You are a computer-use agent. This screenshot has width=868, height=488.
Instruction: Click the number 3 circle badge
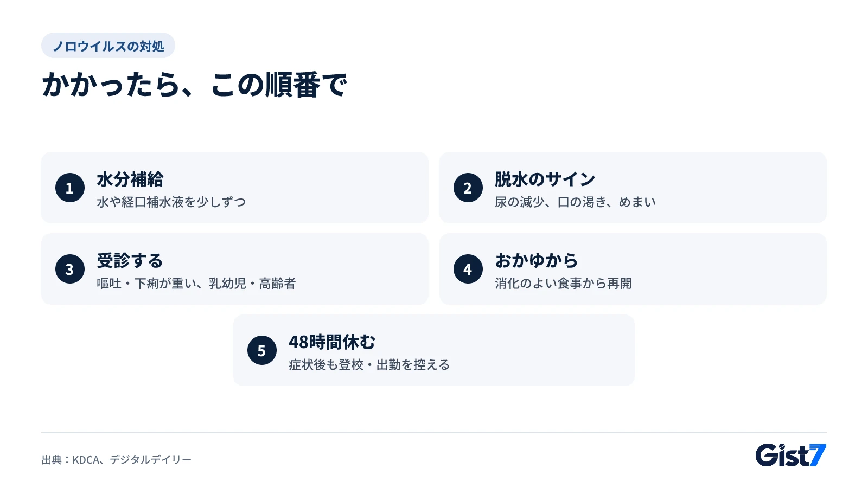tap(70, 269)
